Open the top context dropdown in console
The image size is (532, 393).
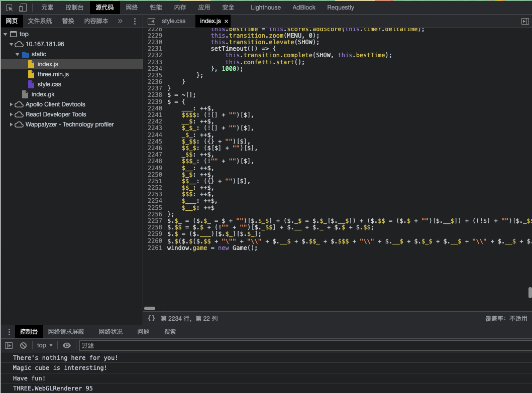(45, 345)
